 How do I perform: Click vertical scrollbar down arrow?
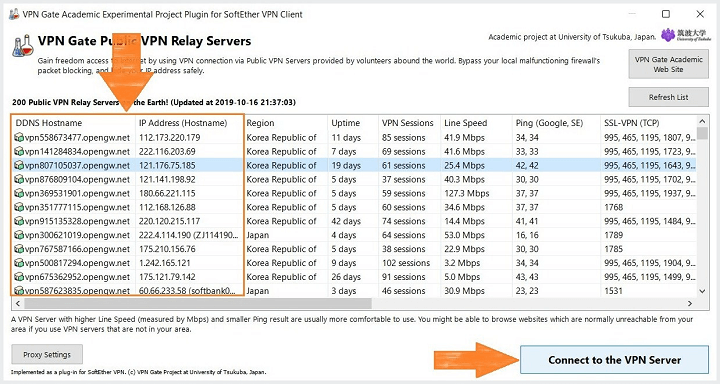702,291
